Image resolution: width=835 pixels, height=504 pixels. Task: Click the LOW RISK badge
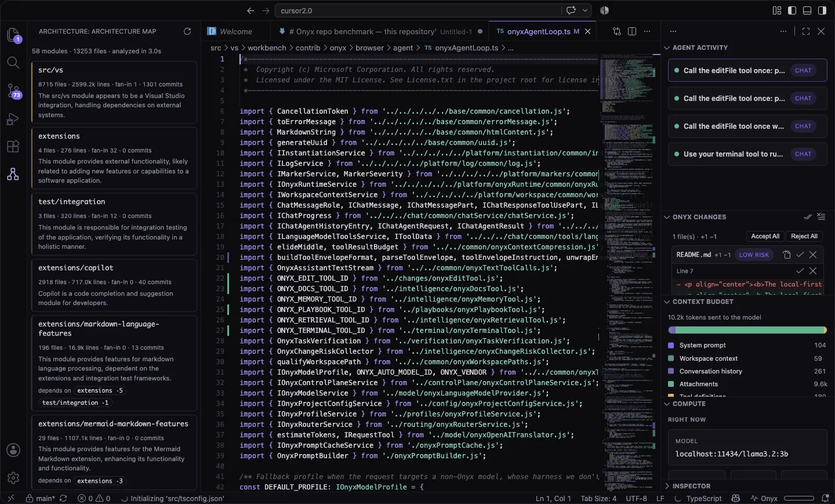[x=754, y=255]
